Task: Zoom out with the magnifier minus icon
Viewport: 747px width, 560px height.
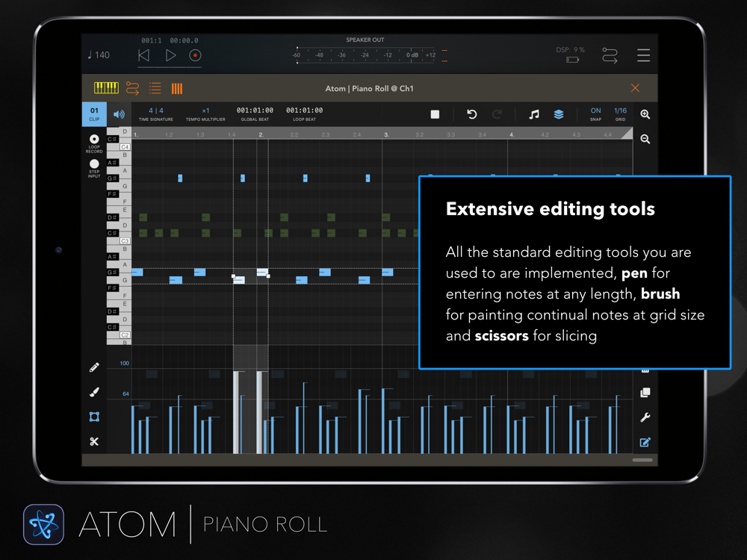Action: [x=645, y=139]
